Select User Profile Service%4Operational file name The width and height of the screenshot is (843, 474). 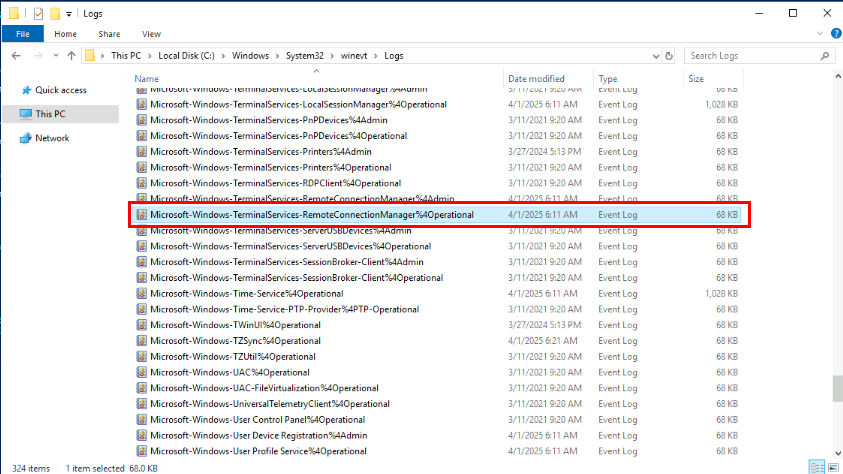(x=259, y=451)
